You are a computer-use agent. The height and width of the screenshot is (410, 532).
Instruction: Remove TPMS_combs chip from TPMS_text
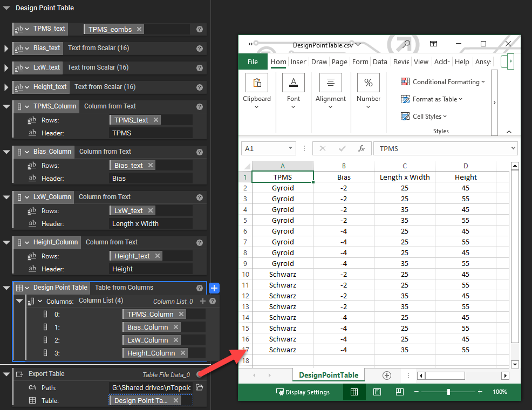tap(139, 29)
